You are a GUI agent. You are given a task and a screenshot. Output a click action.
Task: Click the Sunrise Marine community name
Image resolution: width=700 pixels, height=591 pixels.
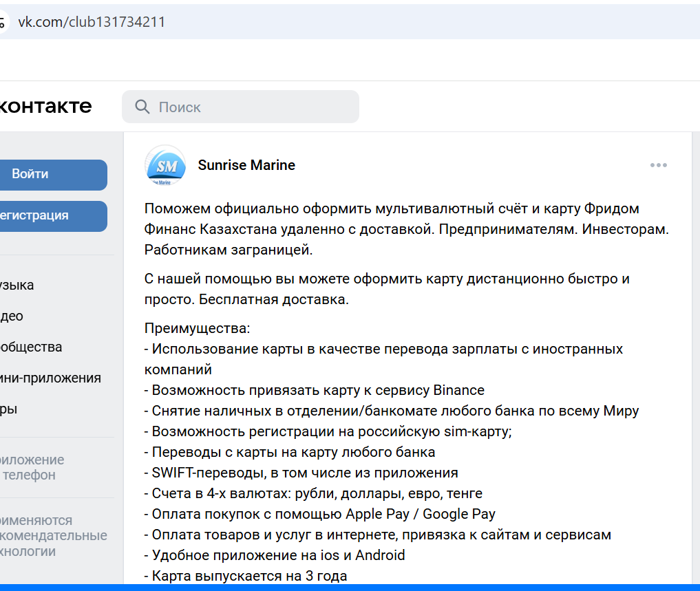click(x=246, y=165)
